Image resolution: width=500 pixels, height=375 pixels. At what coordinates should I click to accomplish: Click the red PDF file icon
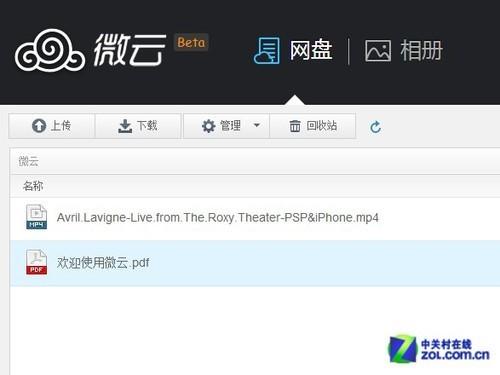[37, 262]
